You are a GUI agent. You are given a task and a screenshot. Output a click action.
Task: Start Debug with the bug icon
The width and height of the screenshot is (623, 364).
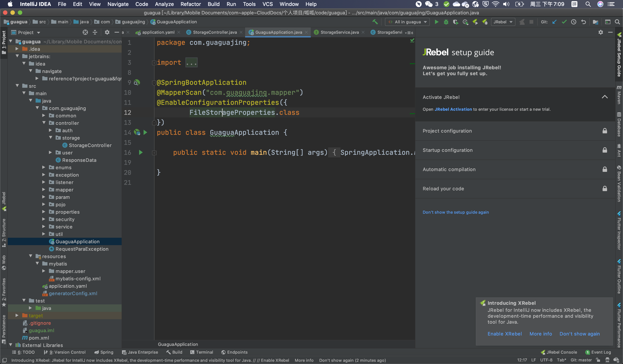click(446, 22)
